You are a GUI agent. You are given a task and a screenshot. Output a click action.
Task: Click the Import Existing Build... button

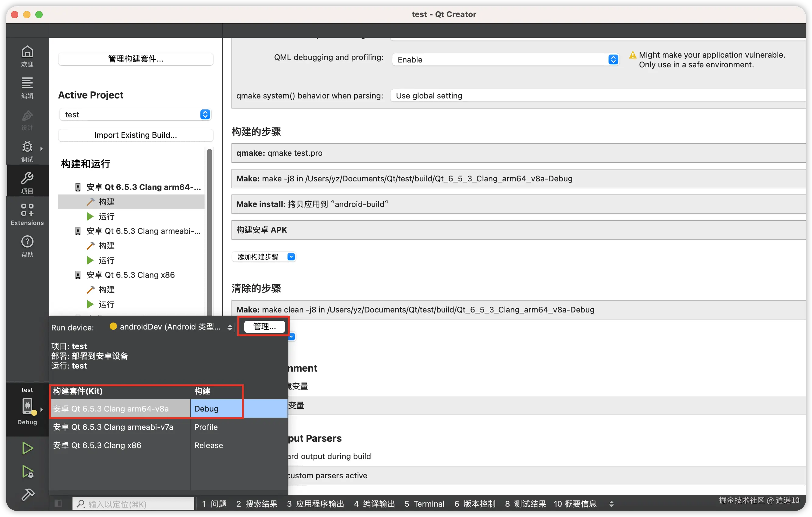pyautogui.click(x=135, y=135)
